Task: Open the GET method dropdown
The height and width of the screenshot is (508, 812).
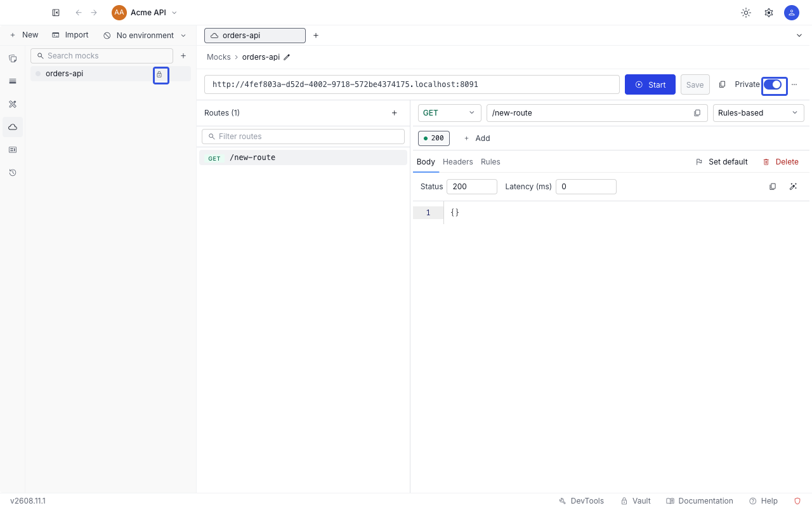Action: click(449, 113)
